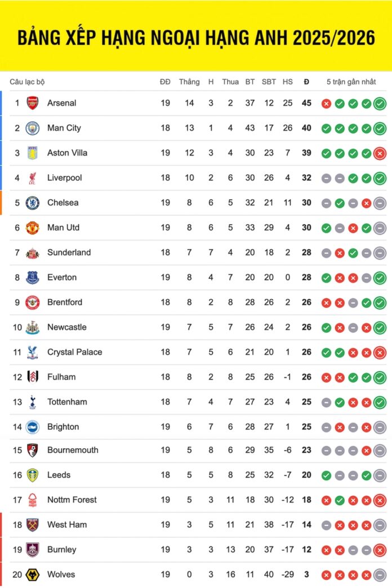The height and width of the screenshot is (588, 392).
Task: Click the Arsenal club crest
Action: (x=33, y=103)
